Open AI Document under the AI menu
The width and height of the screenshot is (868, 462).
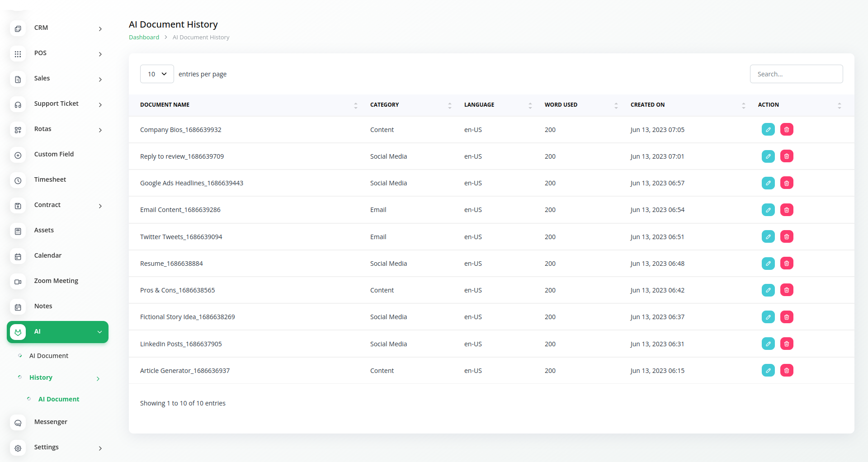[x=49, y=356]
